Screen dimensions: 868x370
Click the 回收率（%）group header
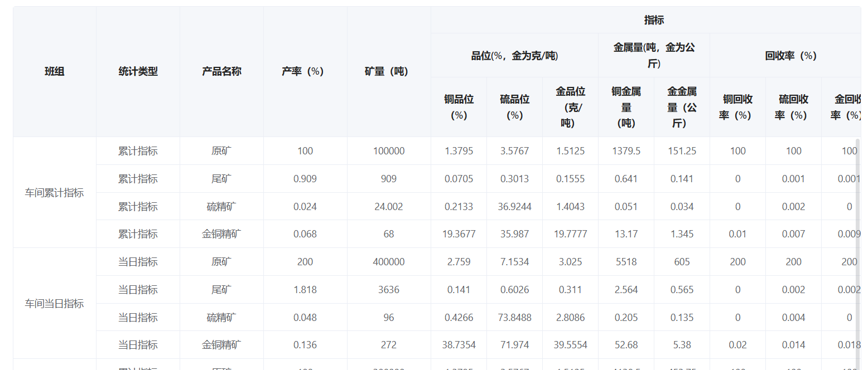(x=790, y=56)
